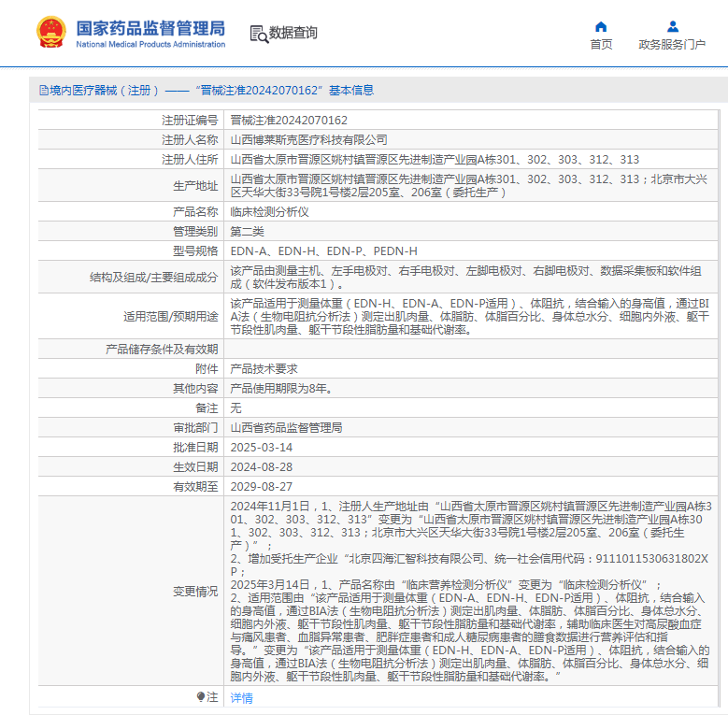Open the 数据查询 search icon
The image size is (728, 715).
(259, 35)
